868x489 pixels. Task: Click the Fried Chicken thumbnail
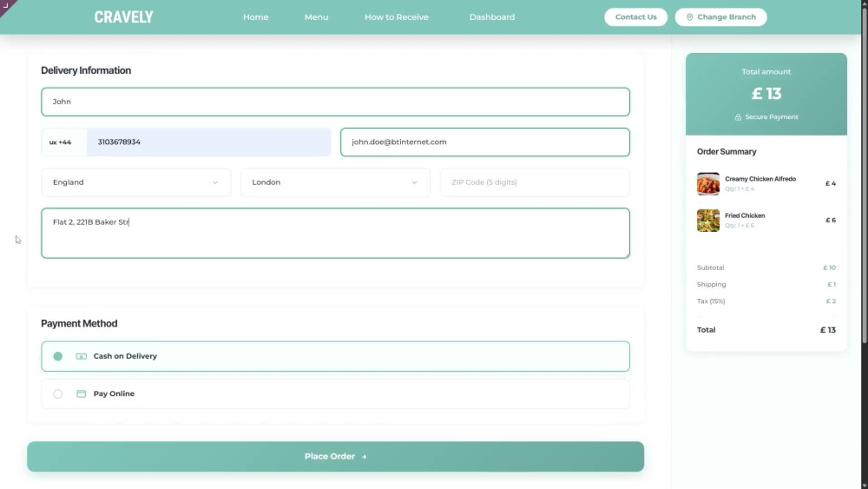[x=708, y=221]
